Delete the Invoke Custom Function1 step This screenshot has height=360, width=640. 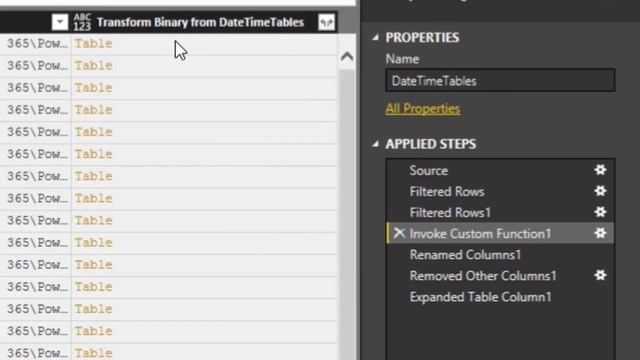click(x=399, y=233)
